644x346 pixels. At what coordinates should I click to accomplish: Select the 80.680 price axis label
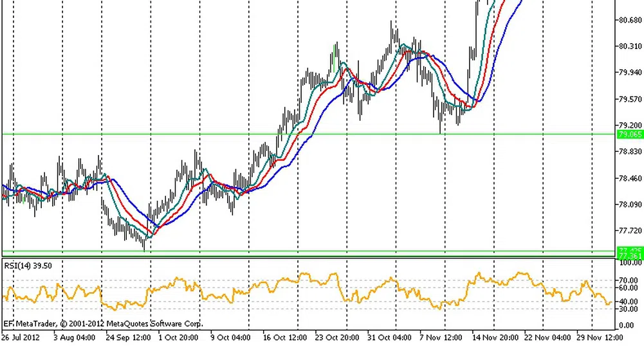[x=629, y=20]
